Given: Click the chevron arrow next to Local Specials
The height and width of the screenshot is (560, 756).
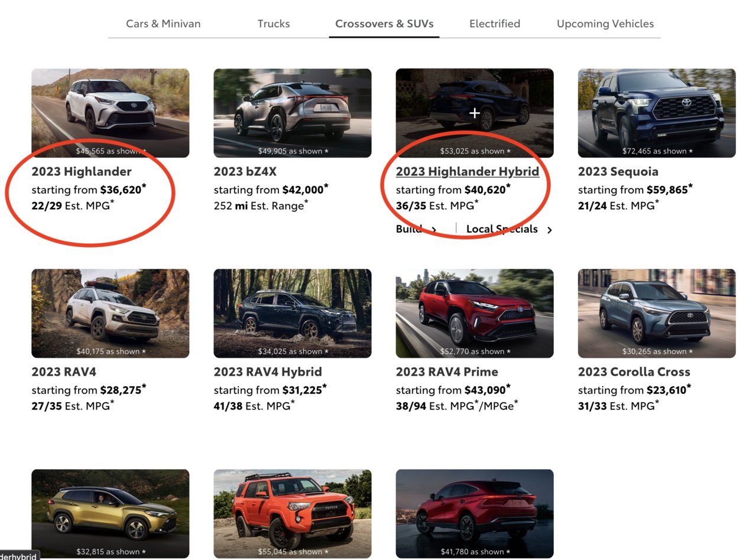Looking at the screenshot, I should [x=550, y=230].
